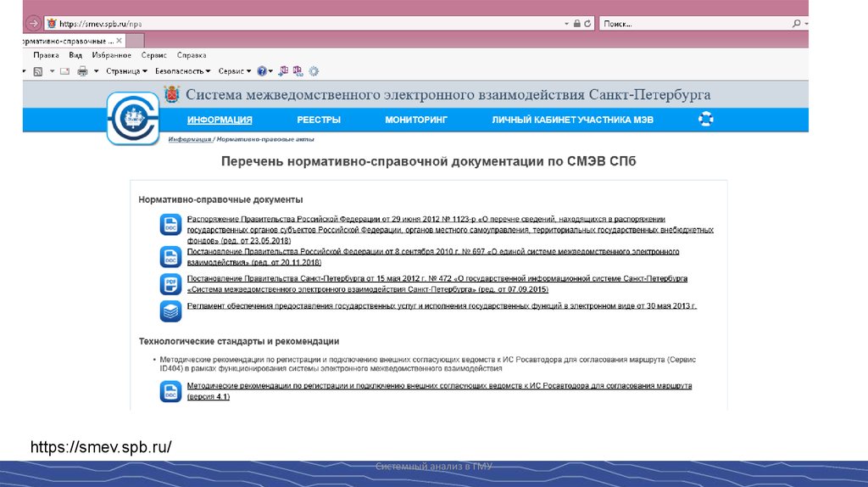Screen dimensions: 868x487
Task: Click the DOC icon beside Order No. 1123-р
Action: coord(170,225)
